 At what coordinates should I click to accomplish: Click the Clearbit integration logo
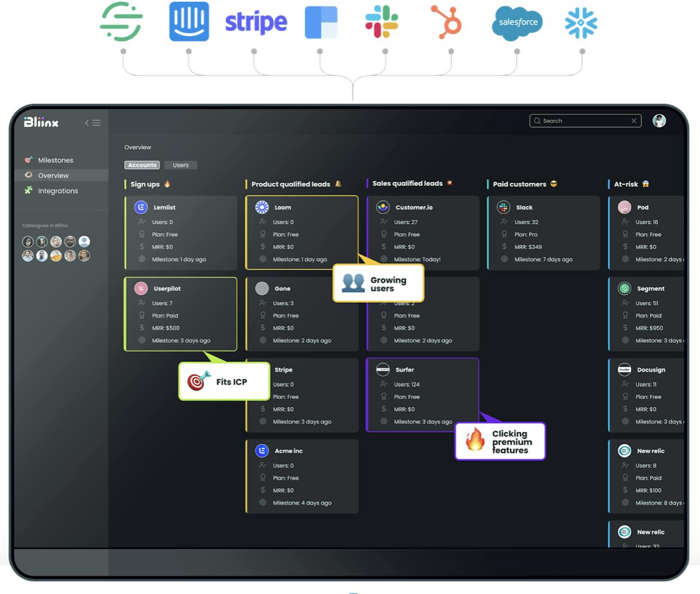click(x=321, y=22)
